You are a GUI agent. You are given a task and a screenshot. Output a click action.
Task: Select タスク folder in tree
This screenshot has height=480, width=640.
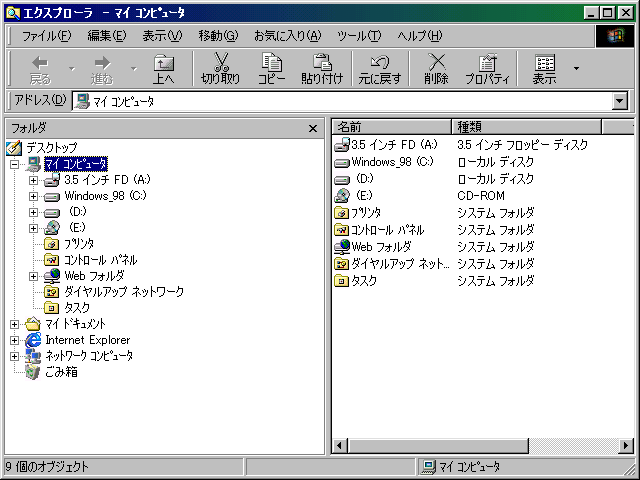coord(77,308)
